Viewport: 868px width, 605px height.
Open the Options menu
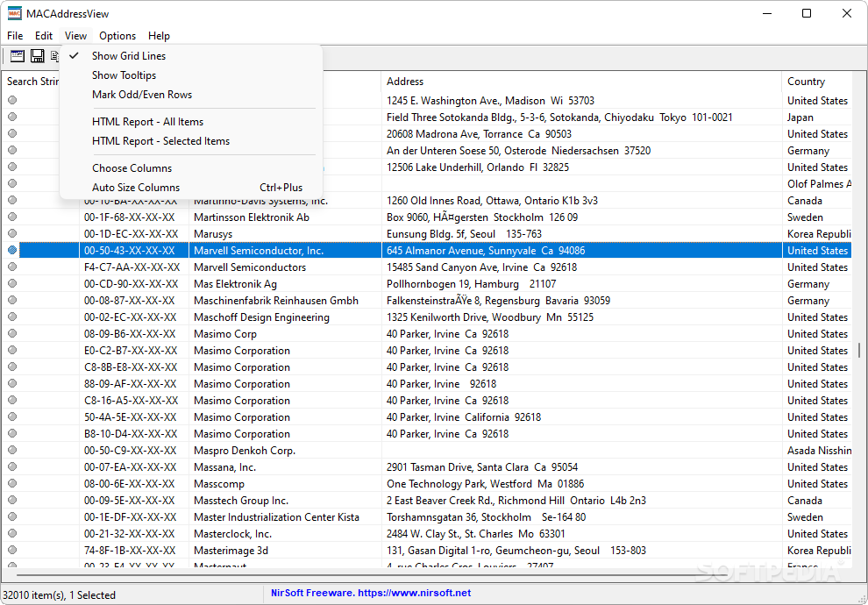tap(117, 36)
